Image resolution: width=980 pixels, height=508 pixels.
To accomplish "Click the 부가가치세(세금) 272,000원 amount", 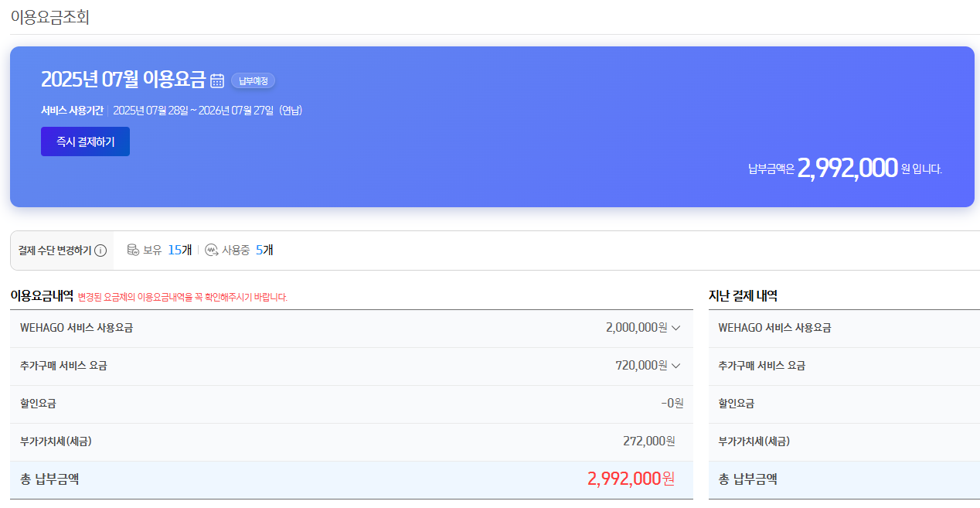I will [x=649, y=441].
